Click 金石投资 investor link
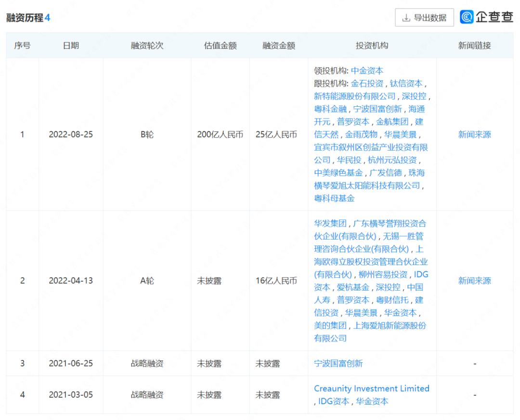The image size is (520, 420). coord(367,83)
